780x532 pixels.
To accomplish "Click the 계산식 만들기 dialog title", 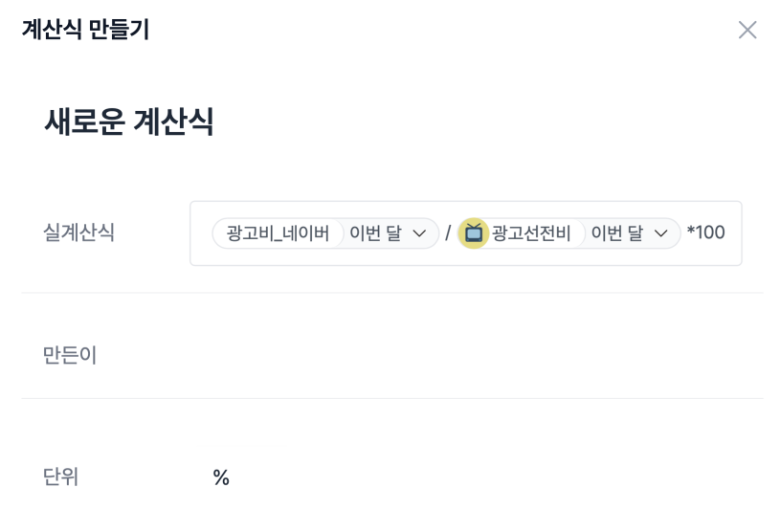I will (85, 31).
